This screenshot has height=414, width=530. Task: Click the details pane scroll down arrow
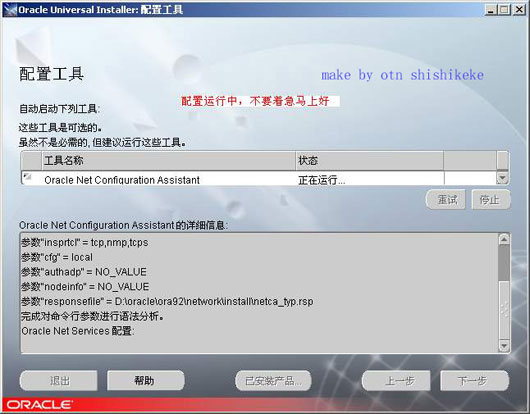(x=504, y=345)
